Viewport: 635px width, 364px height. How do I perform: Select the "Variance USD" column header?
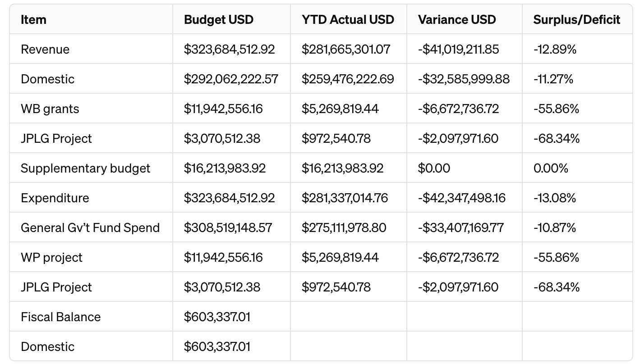point(457,20)
